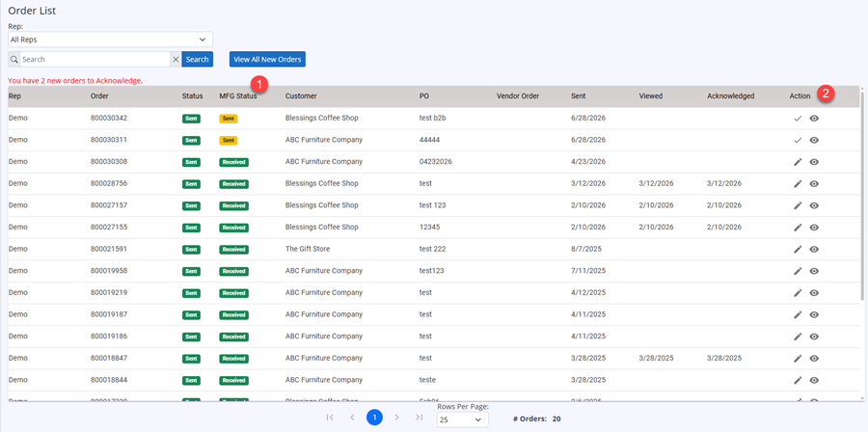Screen dimensions: 868x432
Task: Click Received badge for order 800030308
Action: tap(233, 162)
